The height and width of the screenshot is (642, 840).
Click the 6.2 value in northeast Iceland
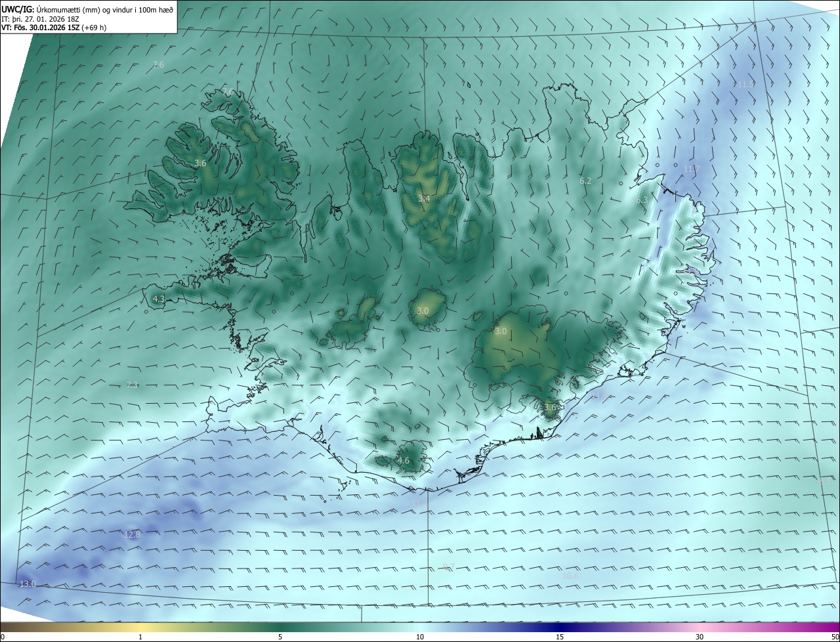tap(585, 181)
